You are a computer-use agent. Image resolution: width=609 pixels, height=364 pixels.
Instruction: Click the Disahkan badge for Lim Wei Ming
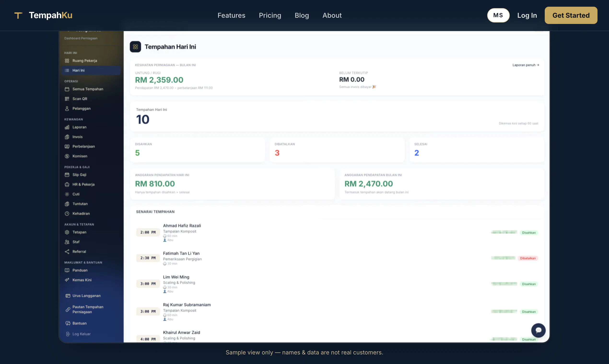(529, 284)
